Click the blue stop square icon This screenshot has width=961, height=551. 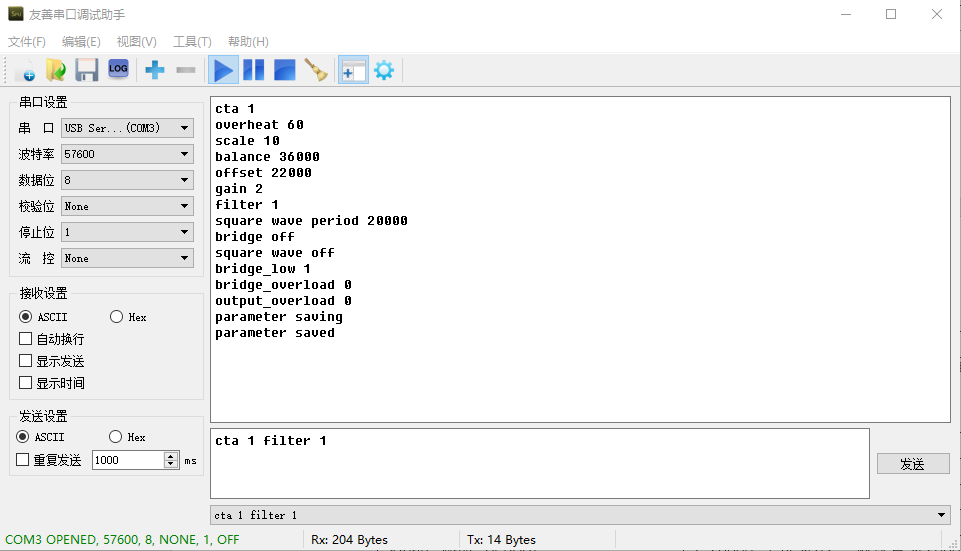tap(285, 70)
